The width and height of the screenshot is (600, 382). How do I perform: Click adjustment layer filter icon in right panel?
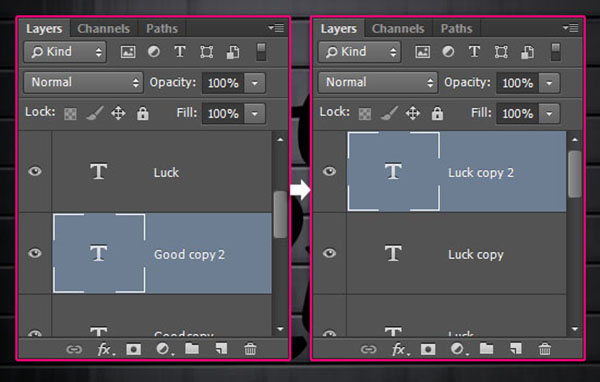click(x=448, y=52)
